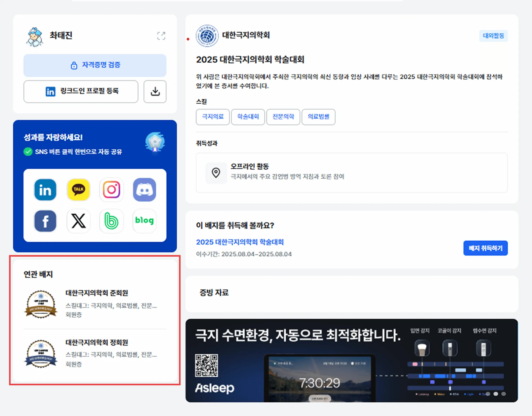
Task: Share to Naver blog icon
Action: click(144, 221)
